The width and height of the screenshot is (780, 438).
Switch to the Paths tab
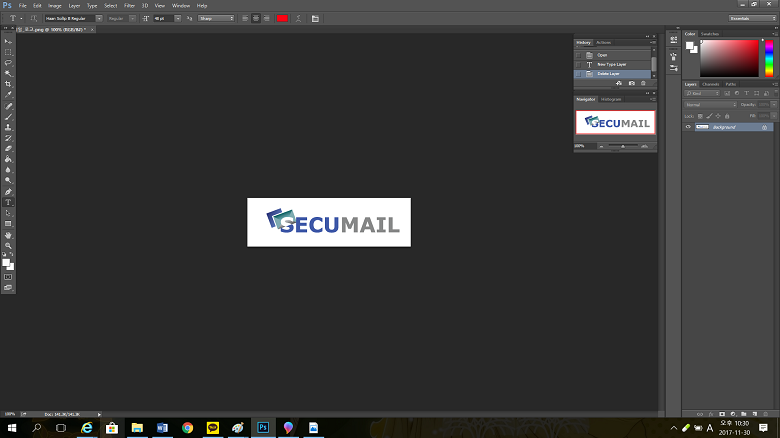pos(730,84)
